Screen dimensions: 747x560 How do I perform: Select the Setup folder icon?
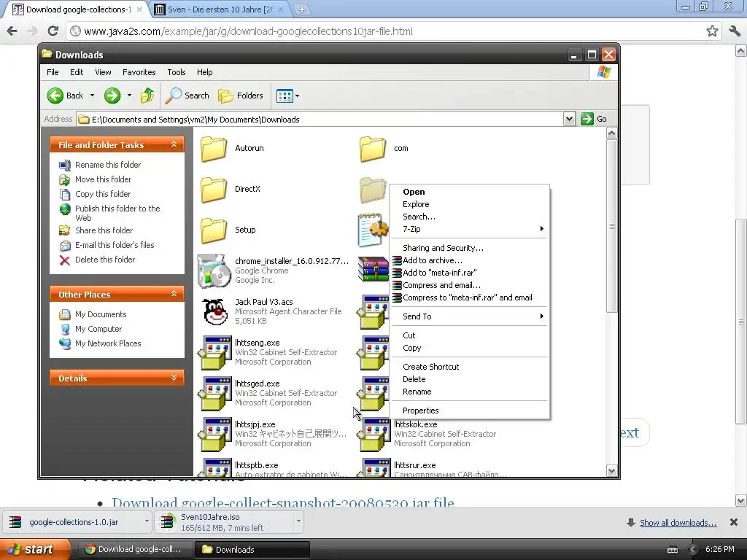pyautogui.click(x=214, y=230)
